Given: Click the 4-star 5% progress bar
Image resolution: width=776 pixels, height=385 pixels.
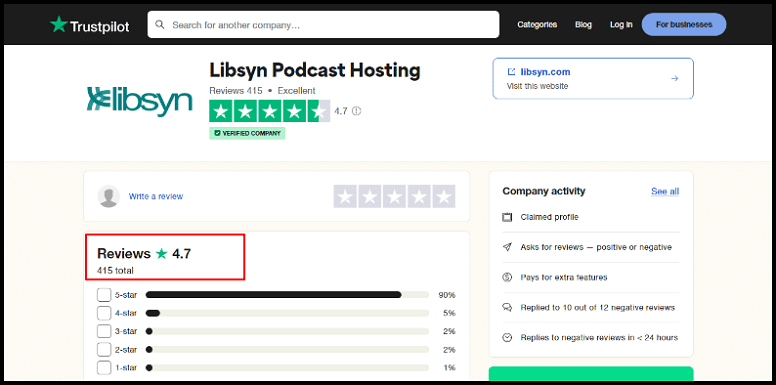Looking at the screenshot, I should point(287,313).
